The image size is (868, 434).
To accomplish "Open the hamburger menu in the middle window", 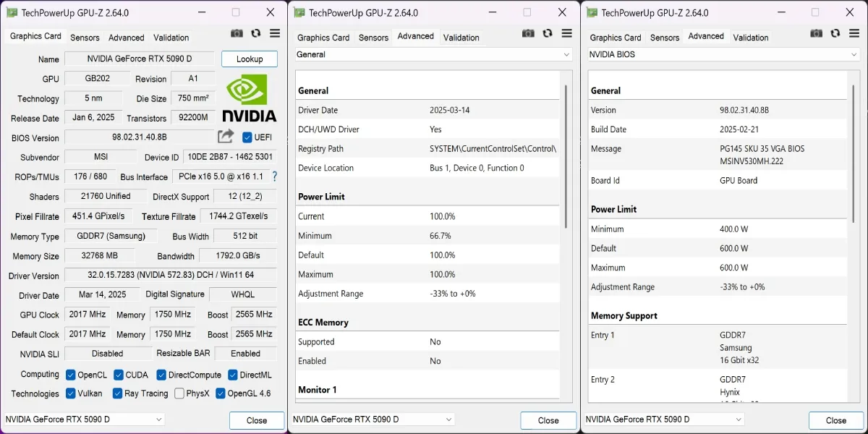I will [567, 33].
